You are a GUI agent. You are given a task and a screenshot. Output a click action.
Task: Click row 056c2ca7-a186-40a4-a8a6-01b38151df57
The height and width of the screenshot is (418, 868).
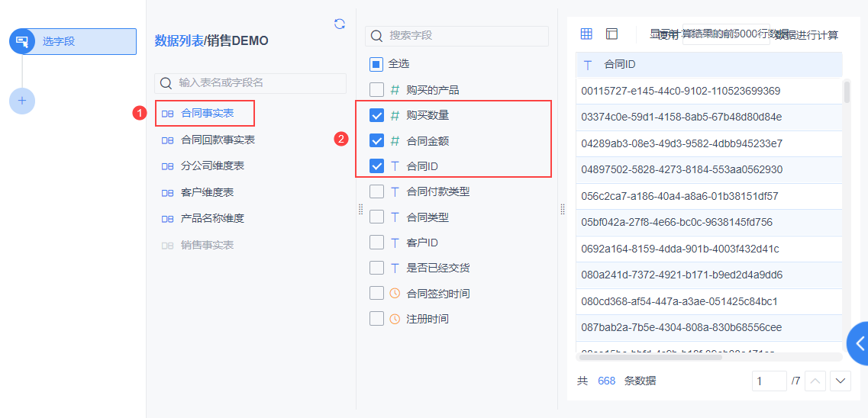[709, 196]
